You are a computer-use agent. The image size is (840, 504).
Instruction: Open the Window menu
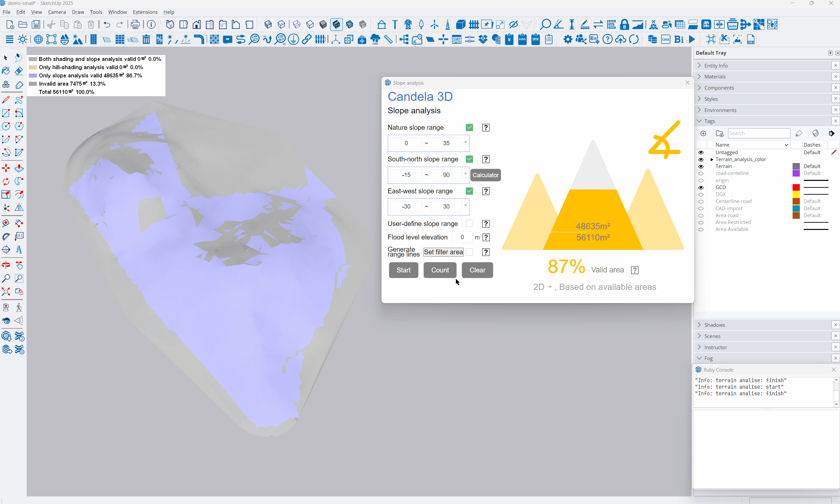click(117, 12)
